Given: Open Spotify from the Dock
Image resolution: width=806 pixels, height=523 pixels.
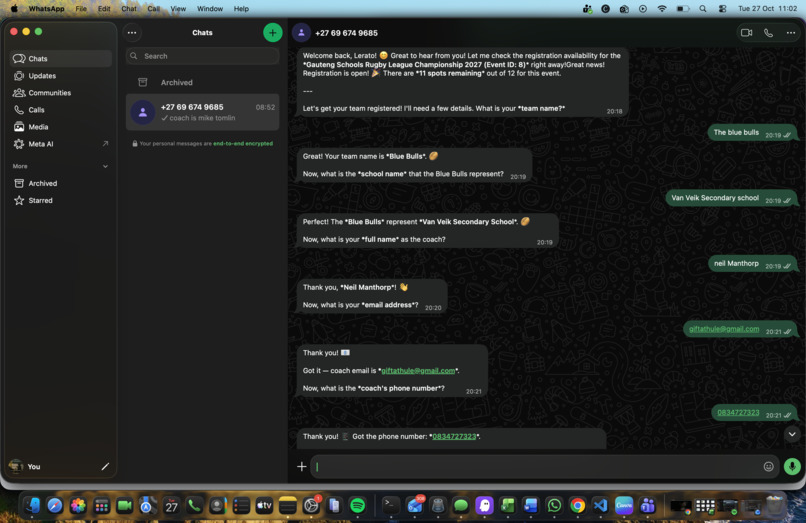Looking at the screenshot, I should [x=358, y=506].
